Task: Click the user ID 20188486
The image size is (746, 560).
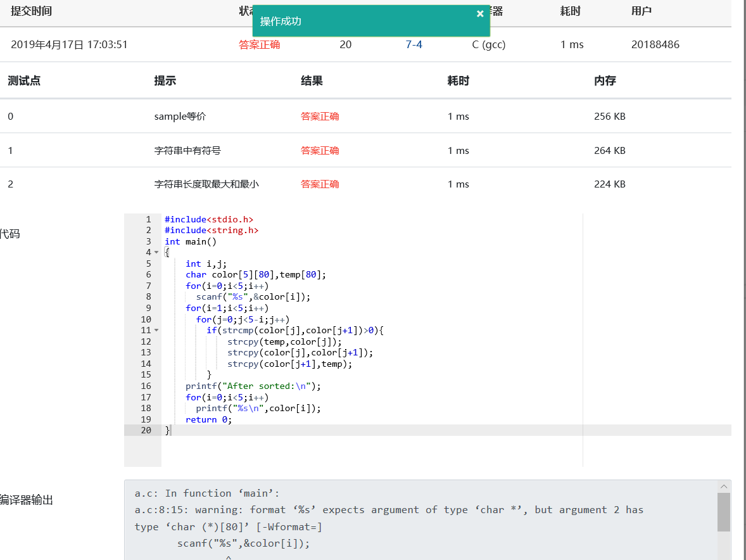Action: [655, 45]
